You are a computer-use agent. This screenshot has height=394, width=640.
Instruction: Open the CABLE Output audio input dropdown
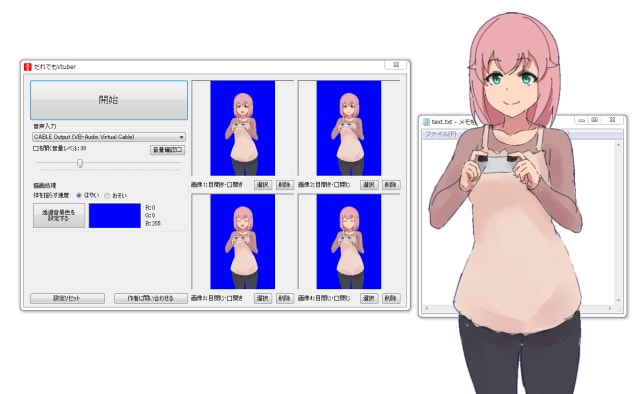(109, 137)
